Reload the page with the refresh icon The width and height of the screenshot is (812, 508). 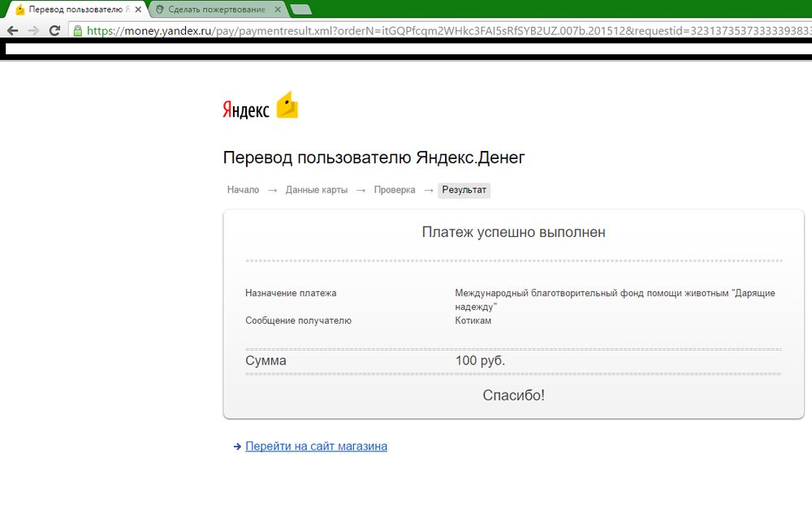(x=55, y=31)
